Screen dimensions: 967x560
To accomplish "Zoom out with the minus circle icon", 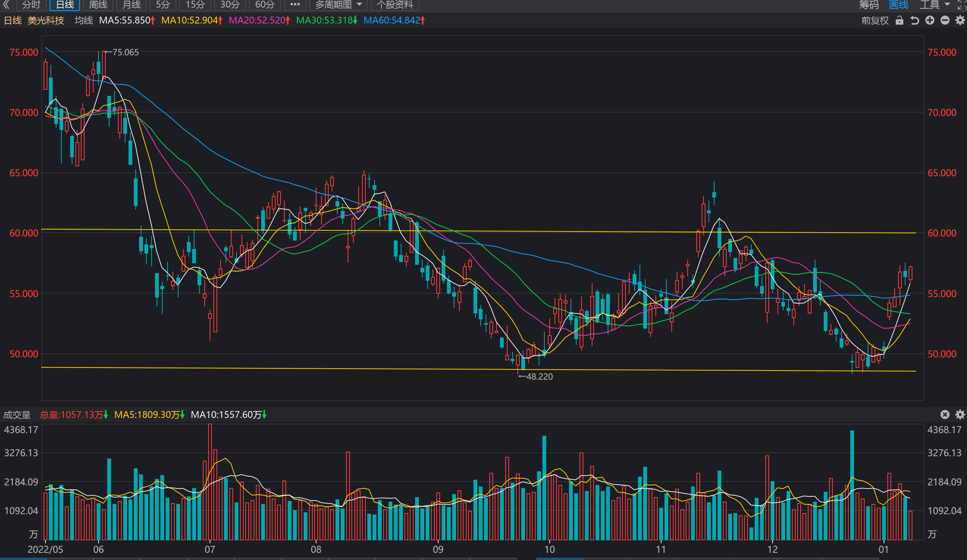I will [945, 20].
